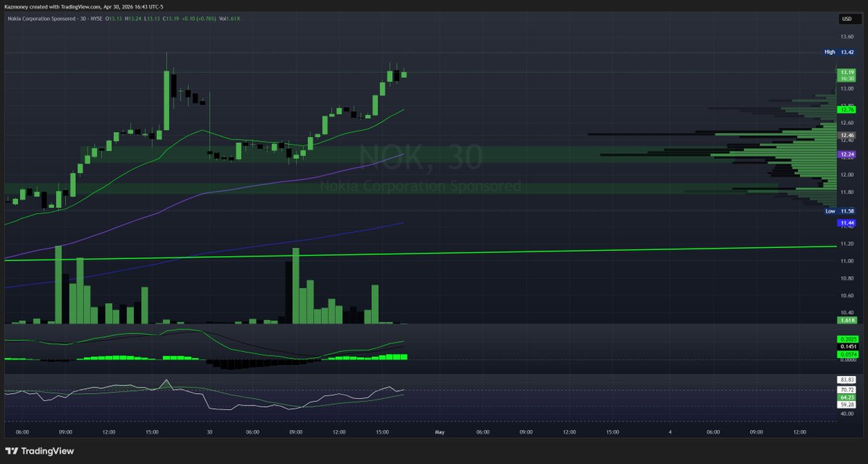Click the green 12.76 moving average label
The image size is (868, 464).
(847, 110)
